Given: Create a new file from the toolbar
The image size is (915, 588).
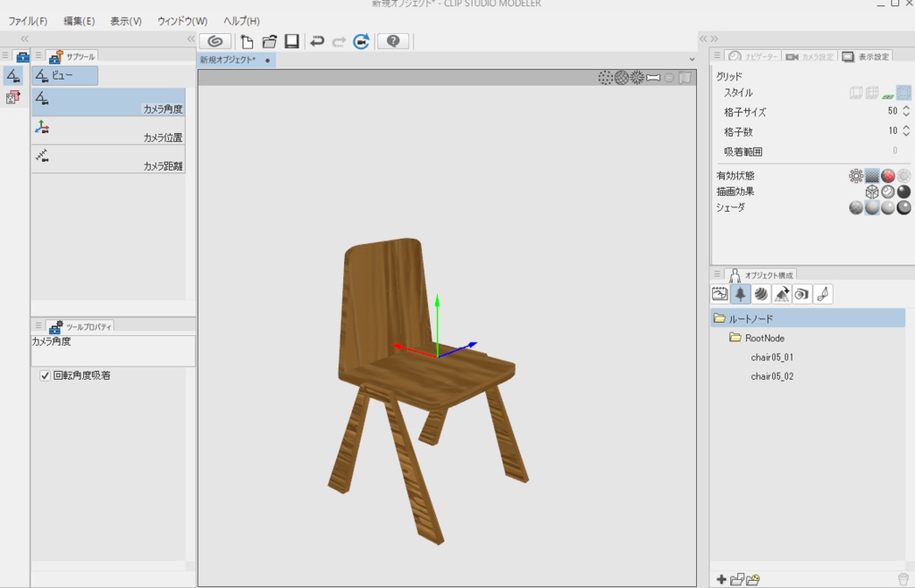Looking at the screenshot, I should click(x=247, y=41).
